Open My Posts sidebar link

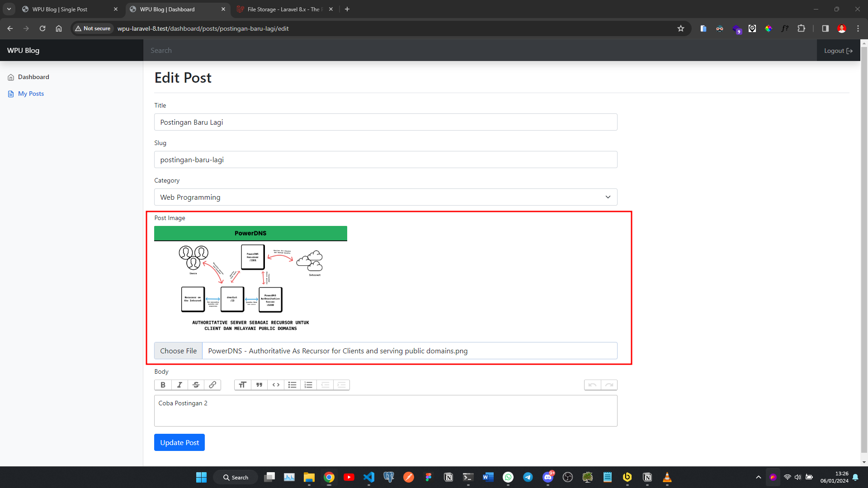point(30,94)
